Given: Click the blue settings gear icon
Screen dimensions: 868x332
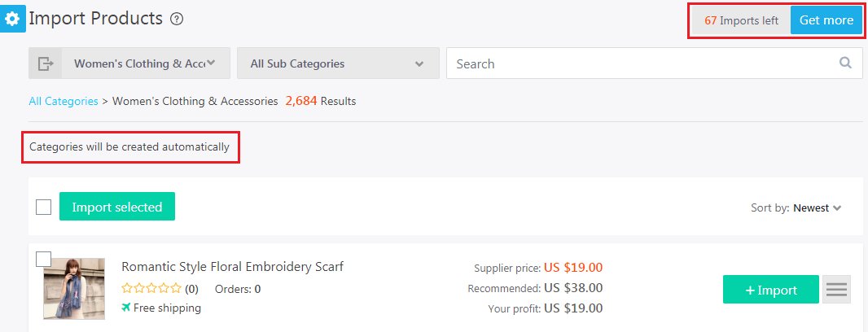Looking at the screenshot, I should (x=12, y=20).
